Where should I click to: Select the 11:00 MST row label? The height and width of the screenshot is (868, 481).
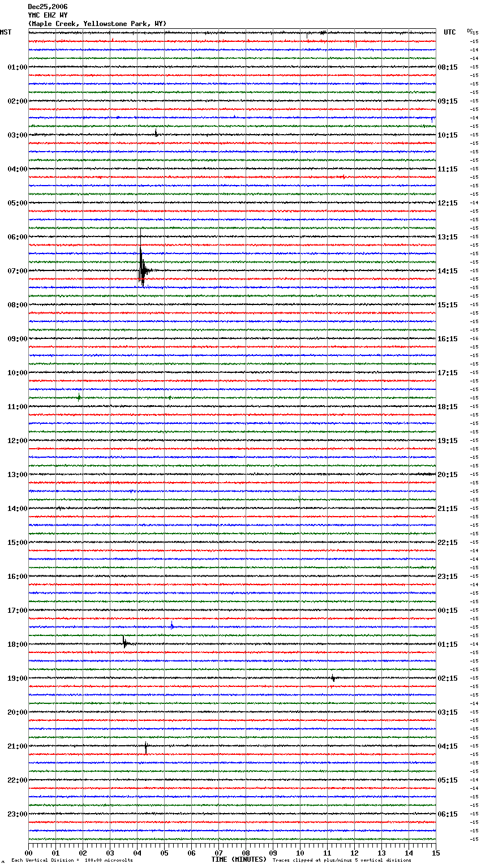(18, 407)
